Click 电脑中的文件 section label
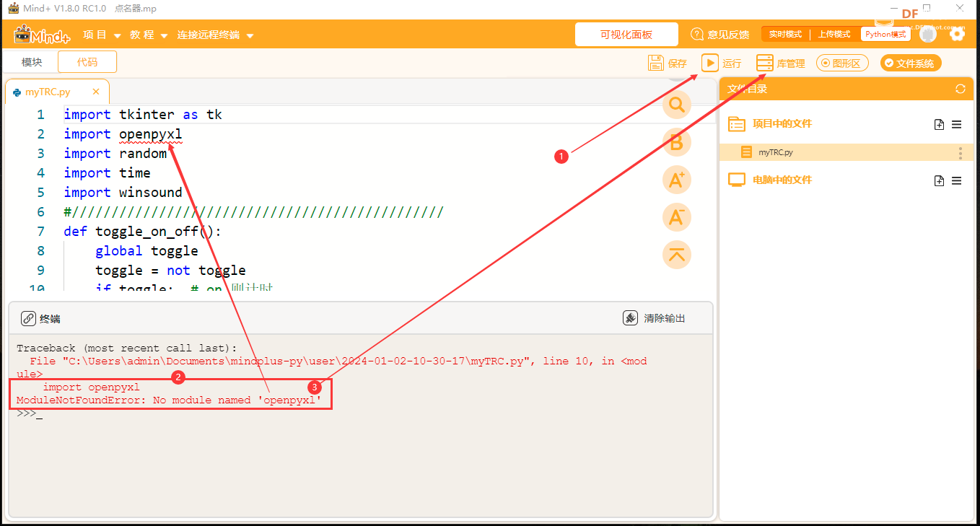 pos(782,180)
